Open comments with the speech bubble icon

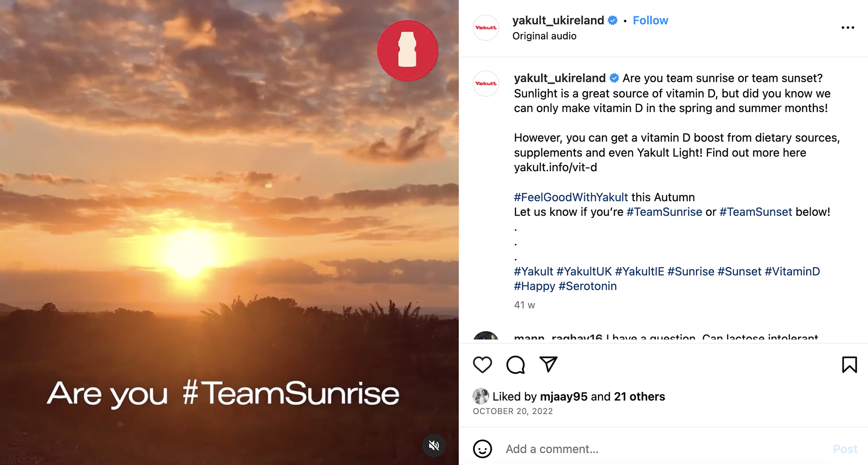click(515, 365)
